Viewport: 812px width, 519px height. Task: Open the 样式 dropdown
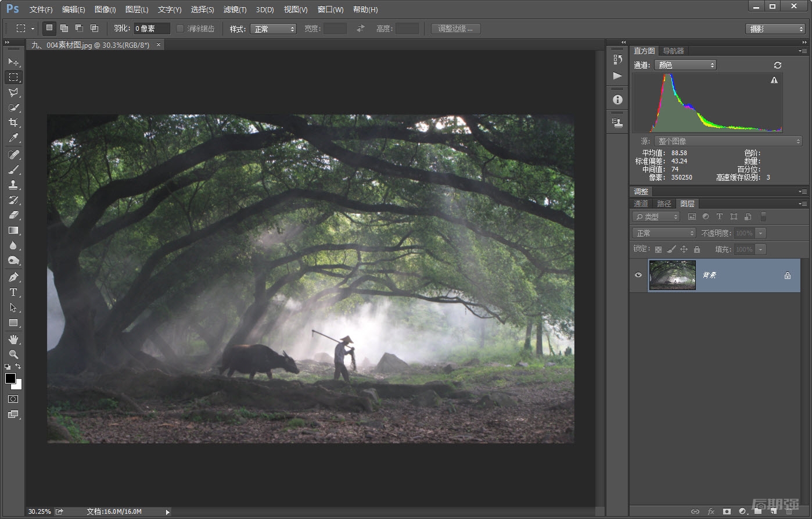[x=273, y=28]
